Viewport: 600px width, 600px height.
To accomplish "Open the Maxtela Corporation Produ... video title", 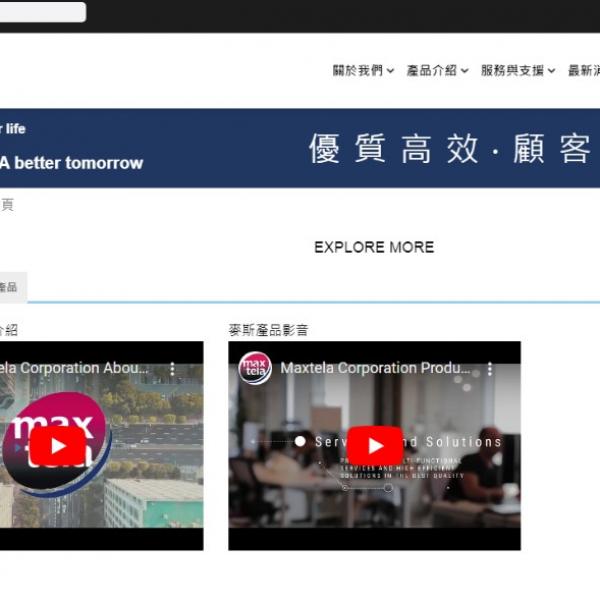I will [x=375, y=368].
